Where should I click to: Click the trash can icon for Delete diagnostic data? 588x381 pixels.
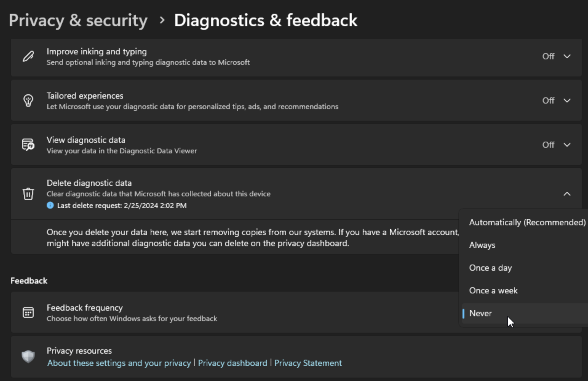[28, 194]
